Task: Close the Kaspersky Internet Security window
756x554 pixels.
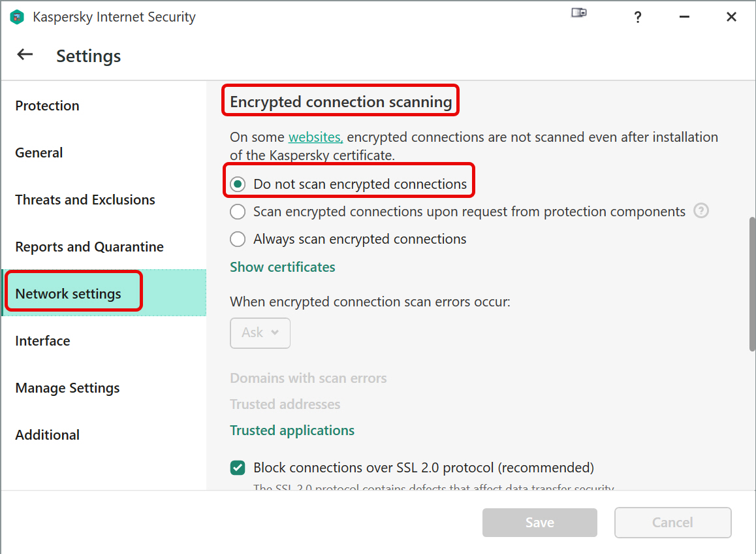Action: tap(731, 17)
